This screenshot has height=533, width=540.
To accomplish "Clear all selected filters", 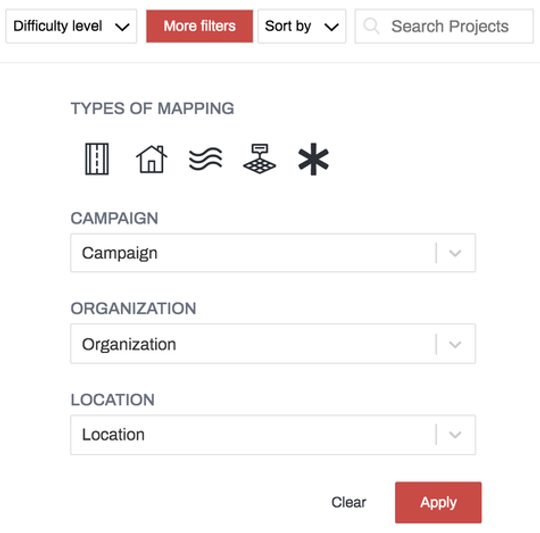I will (349, 502).
